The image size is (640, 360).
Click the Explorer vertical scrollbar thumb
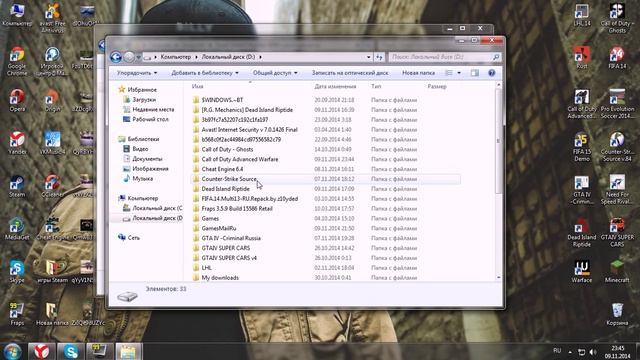498,141
